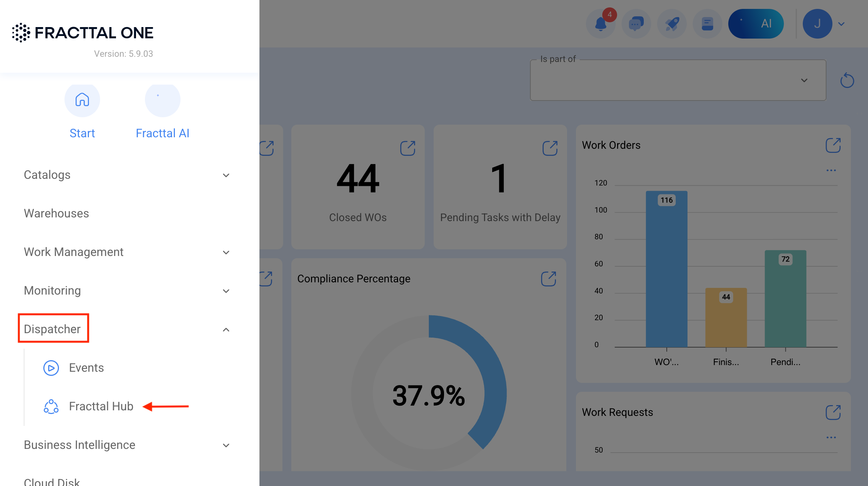Click Work Orders chart three-dot menu

831,170
